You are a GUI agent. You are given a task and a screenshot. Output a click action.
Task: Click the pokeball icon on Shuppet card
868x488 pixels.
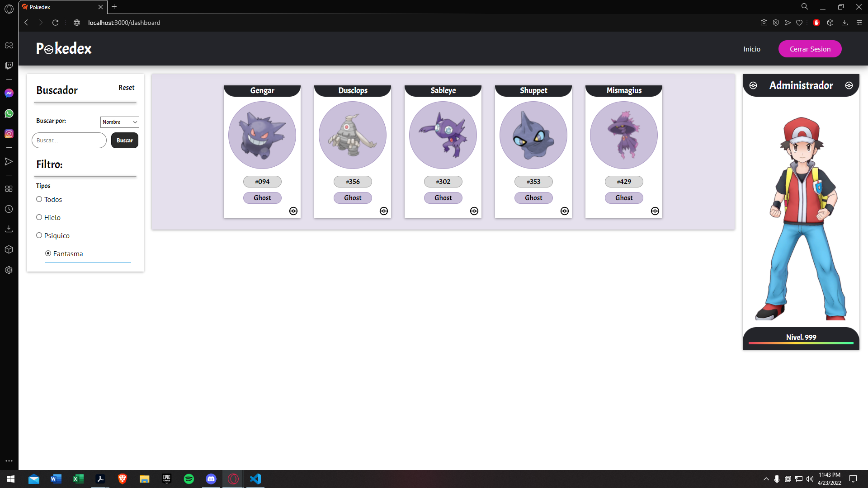[x=565, y=211]
